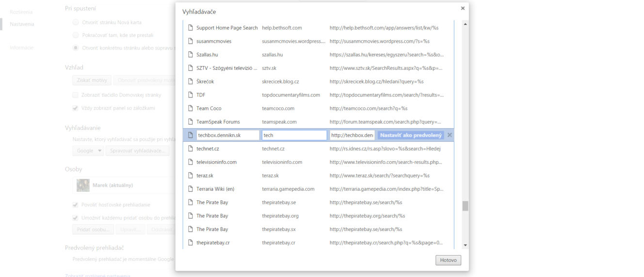Select the sztv.sk keyword cell

(269, 68)
